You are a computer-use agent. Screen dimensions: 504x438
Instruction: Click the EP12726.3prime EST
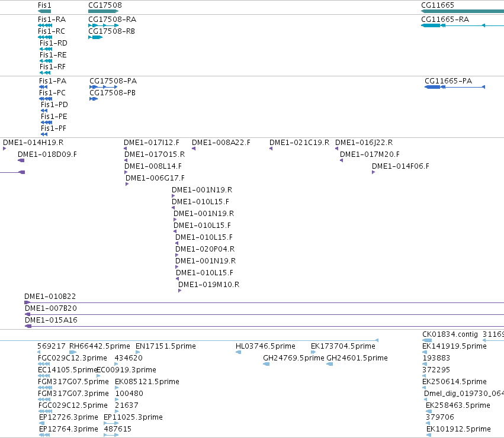(69, 418)
